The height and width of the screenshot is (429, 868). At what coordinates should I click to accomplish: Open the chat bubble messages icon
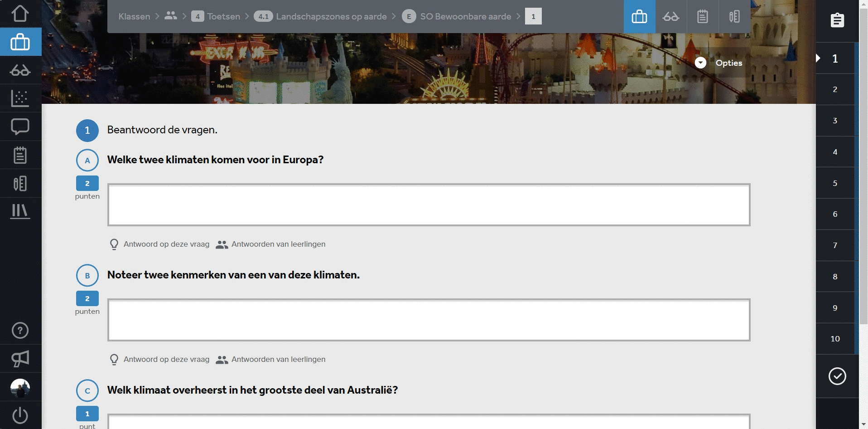(20, 127)
